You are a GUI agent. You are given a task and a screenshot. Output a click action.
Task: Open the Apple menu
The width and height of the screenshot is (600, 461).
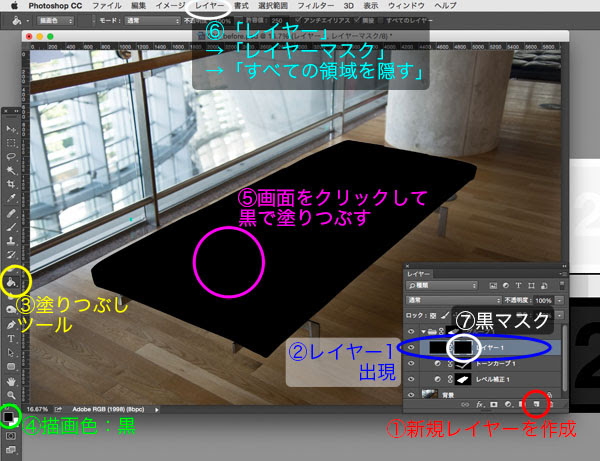[15, 5]
